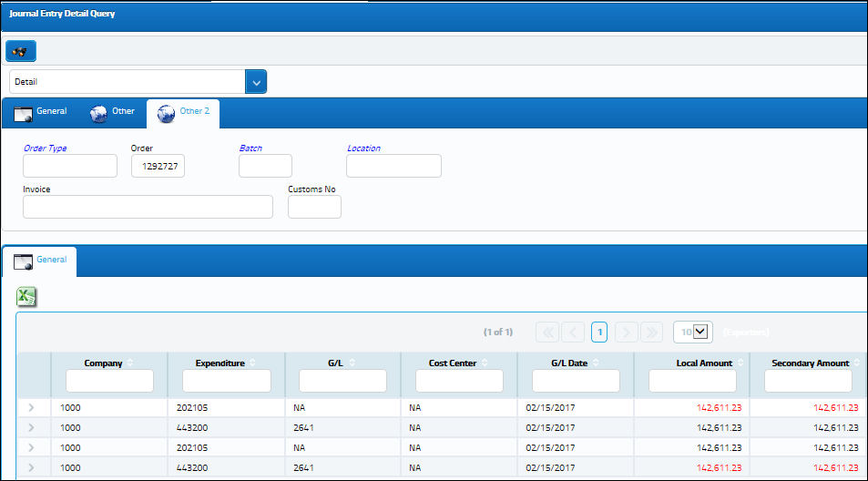
Task: Switch to the upper General tab
Action: coord(40,112)
